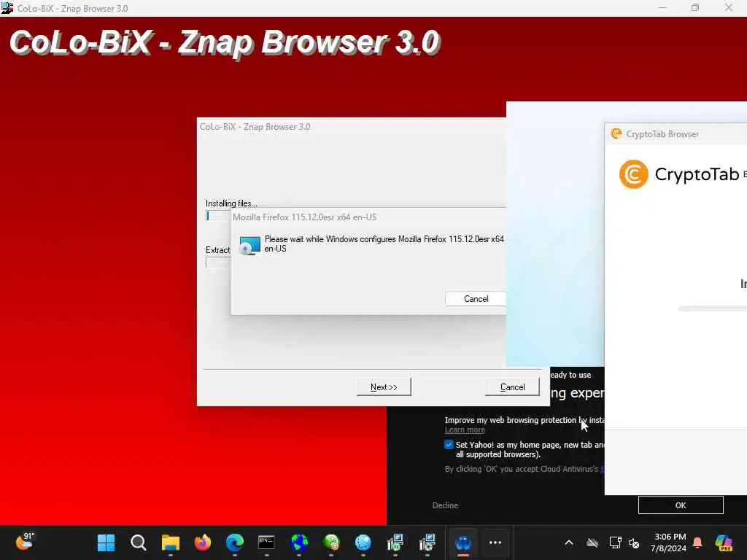The height and width of the screenshot is (560, 747).
Task: Open the second installer taskbar icon
Action: [427, 542]
